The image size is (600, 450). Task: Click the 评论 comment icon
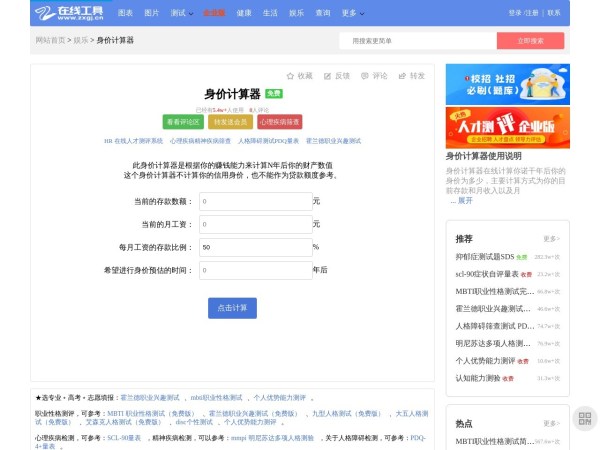[365, 75]
